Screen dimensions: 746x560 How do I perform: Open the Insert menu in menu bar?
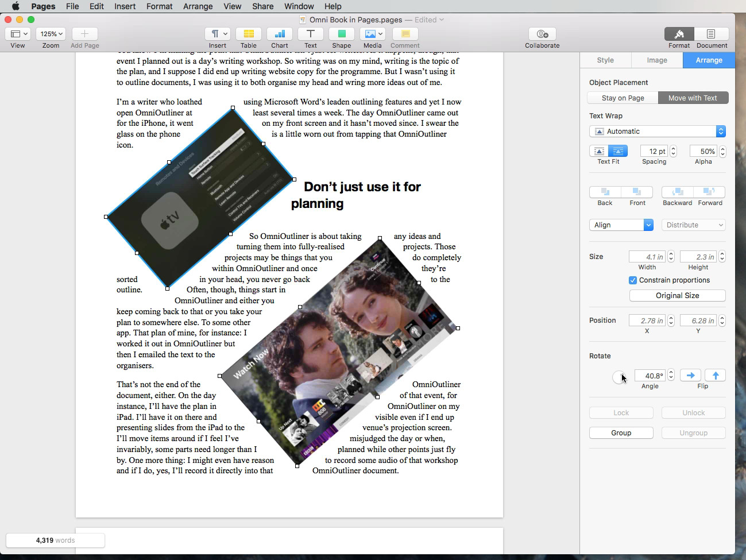(125, 6)
